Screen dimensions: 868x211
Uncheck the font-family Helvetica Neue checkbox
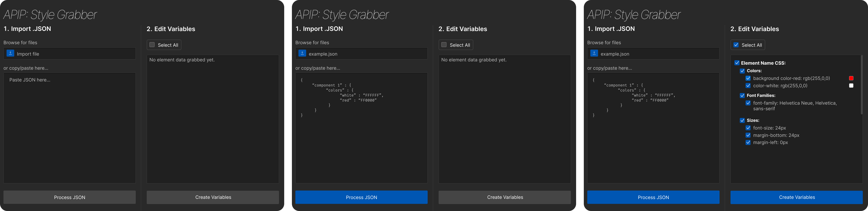[x=748, y=103]
